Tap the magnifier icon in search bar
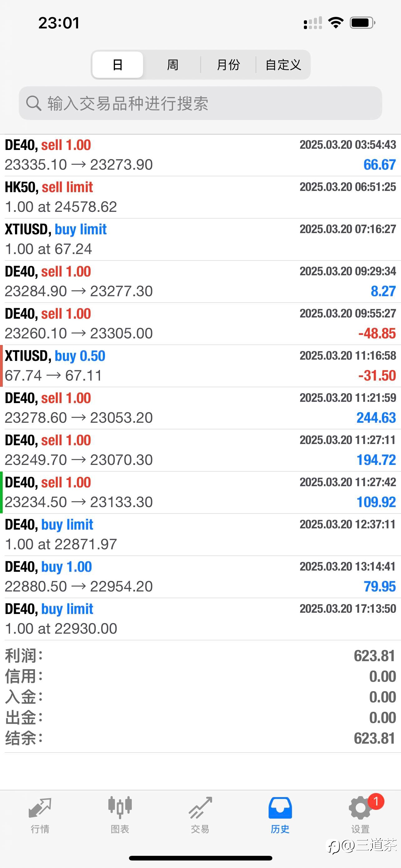 [33, 103]
